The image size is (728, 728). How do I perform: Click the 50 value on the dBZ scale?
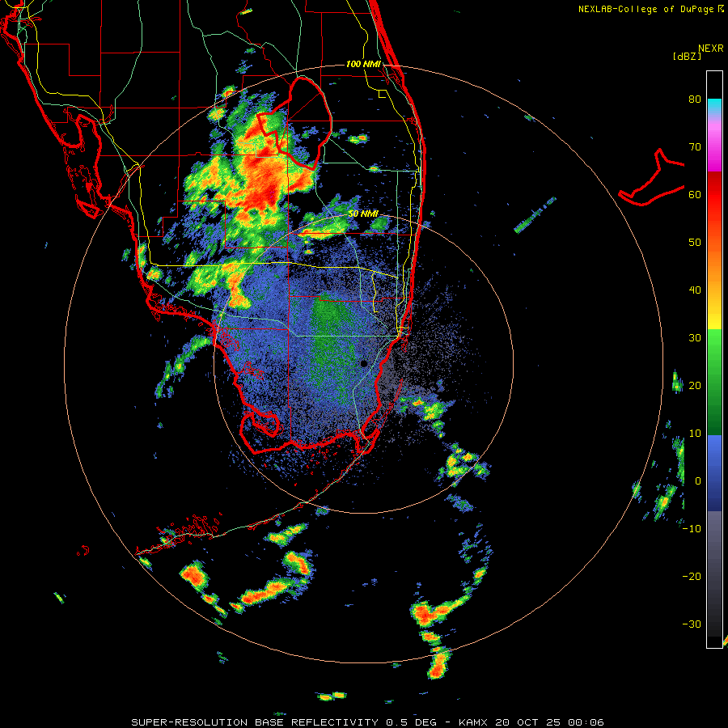(695, 243)
